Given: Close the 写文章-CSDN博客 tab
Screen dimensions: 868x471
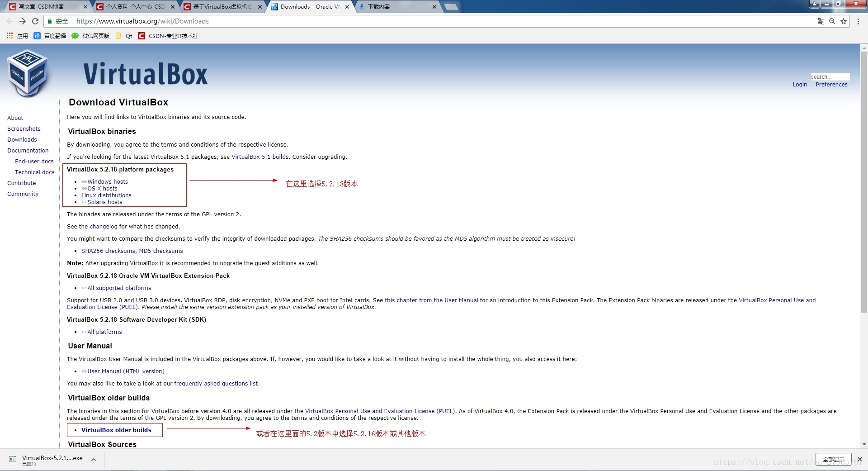Looking at the screenshot, I should click(x=85, y=7).
